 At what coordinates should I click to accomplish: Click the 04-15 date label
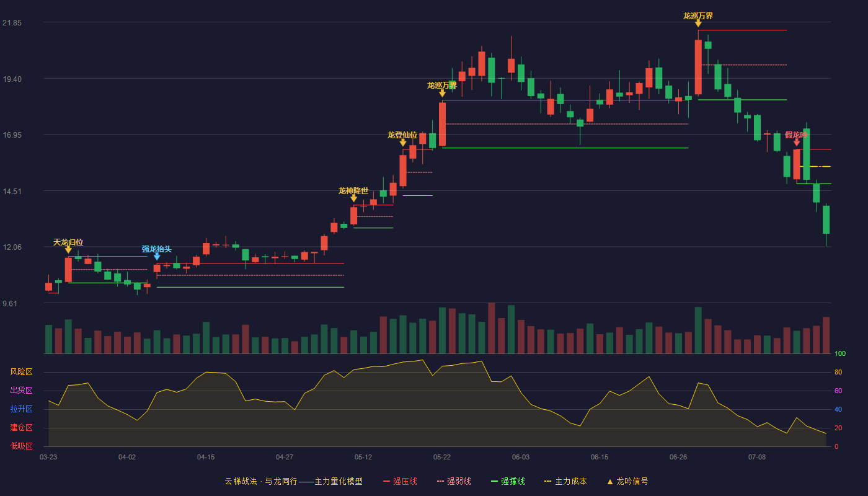(x=206, y=457)
